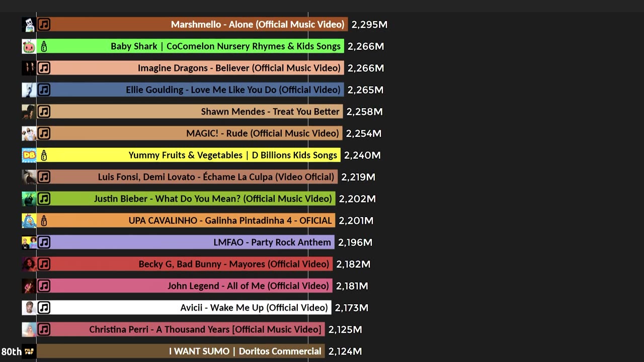Click the Shawn Mendes channel thumbnail
This screenshot has width=644, height=362.
tap(29, 112)
